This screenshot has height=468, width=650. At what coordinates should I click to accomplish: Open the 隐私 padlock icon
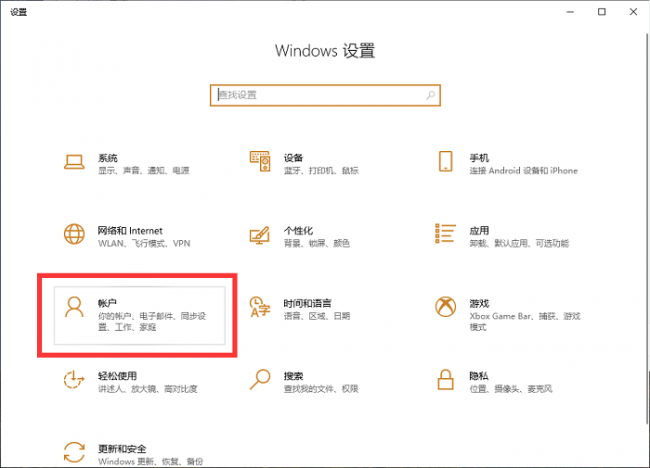click(x=446, y=379)
